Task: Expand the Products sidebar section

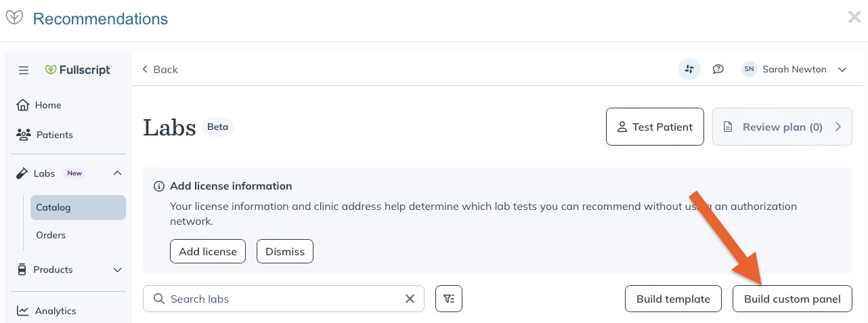Action: 117,270
